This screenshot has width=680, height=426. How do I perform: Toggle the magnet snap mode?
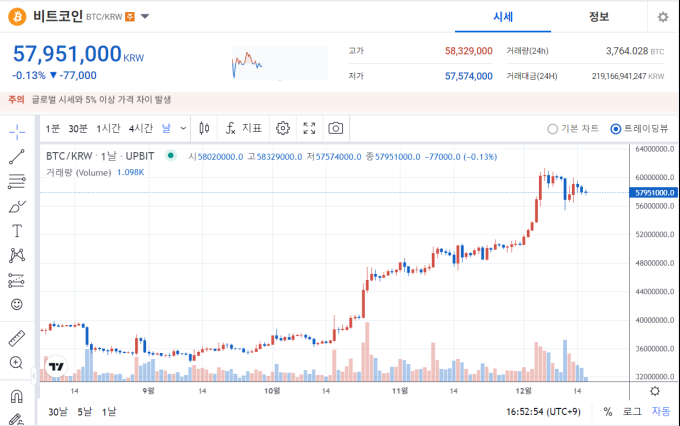coord(16,396)
